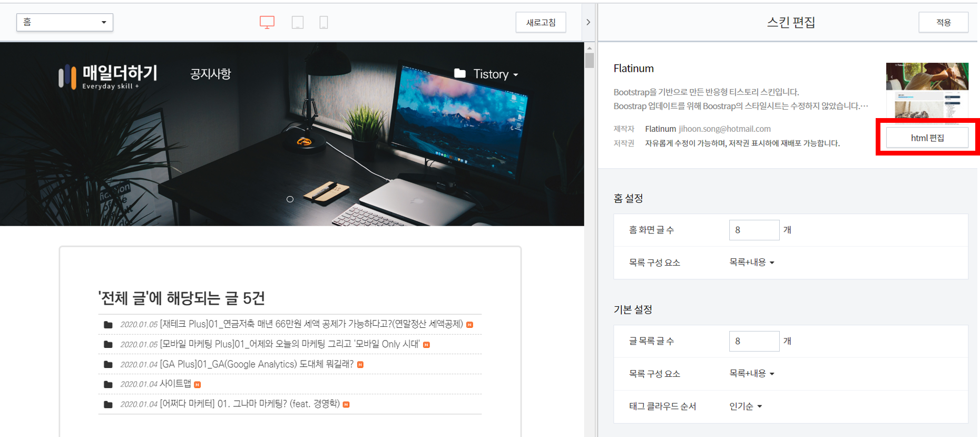Viewport: 980px width, 437px height.
Task: Select the carousel indicator dot on banner
Action: (290, 199)
